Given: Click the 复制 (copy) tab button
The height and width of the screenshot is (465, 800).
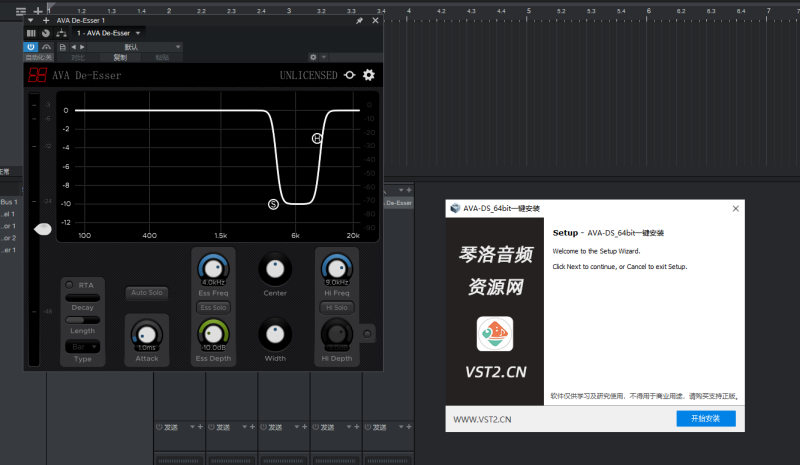Looking at the screenshot, I should [120, 57].
